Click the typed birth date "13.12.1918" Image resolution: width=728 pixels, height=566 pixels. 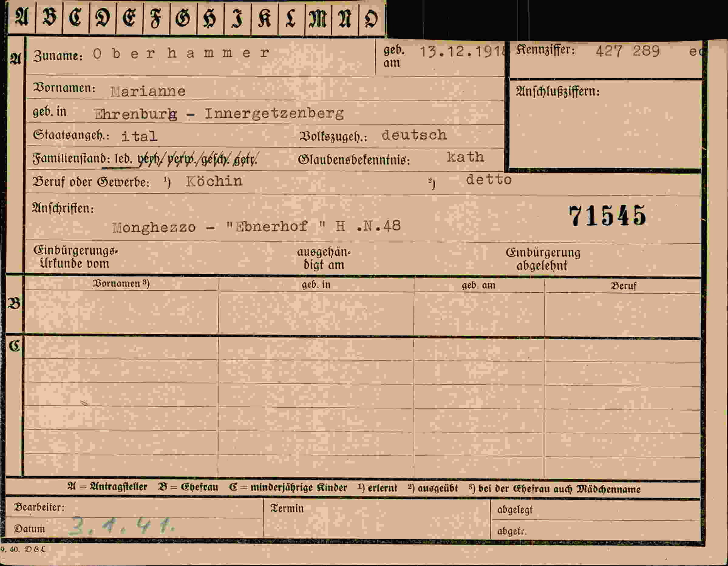[x=463, y=52]
